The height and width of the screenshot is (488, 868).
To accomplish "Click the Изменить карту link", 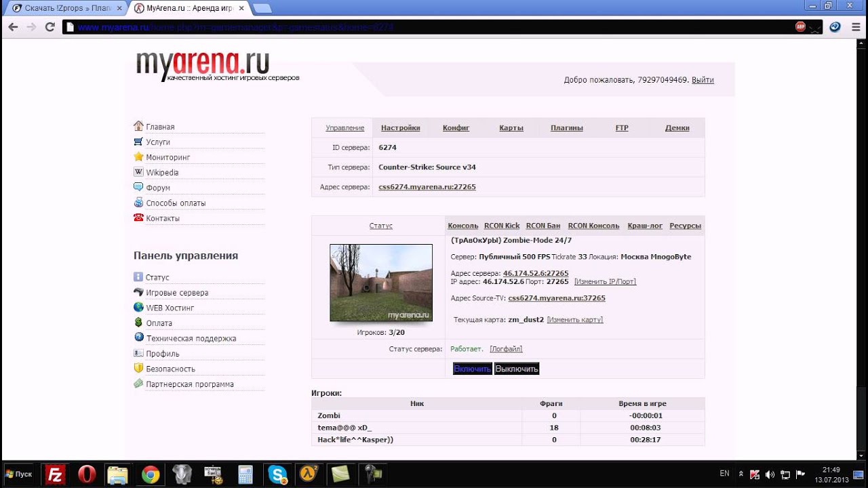I will (575, 320).
